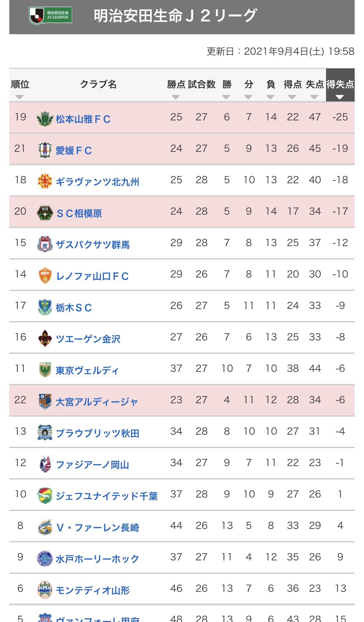Sort table by 順位 column arrow
Screen dimensions: 364x622
[x=20, y=97]
